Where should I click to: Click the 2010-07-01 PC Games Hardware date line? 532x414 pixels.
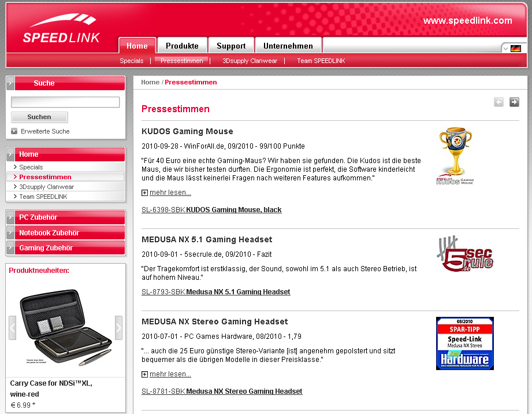[221, 336]
